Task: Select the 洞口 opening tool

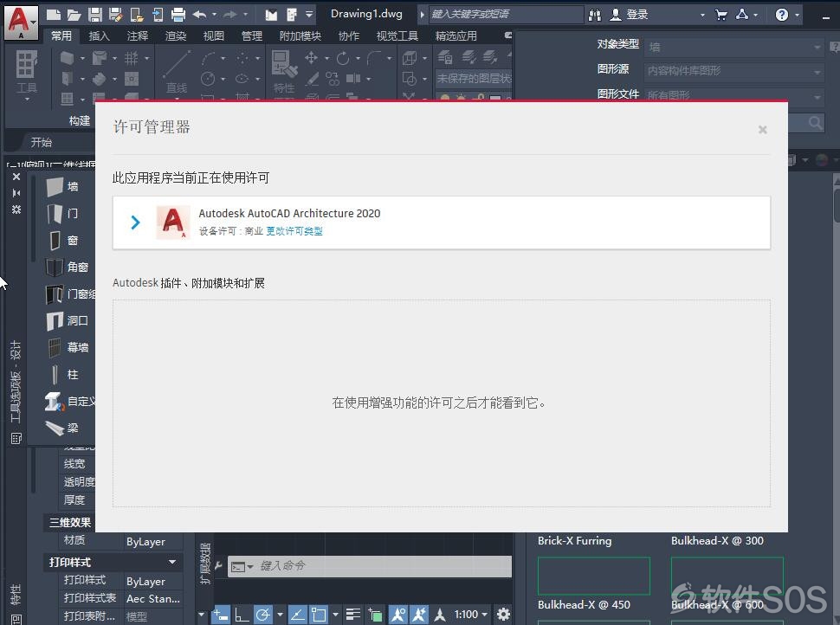Action: click(x=67, y=320)
